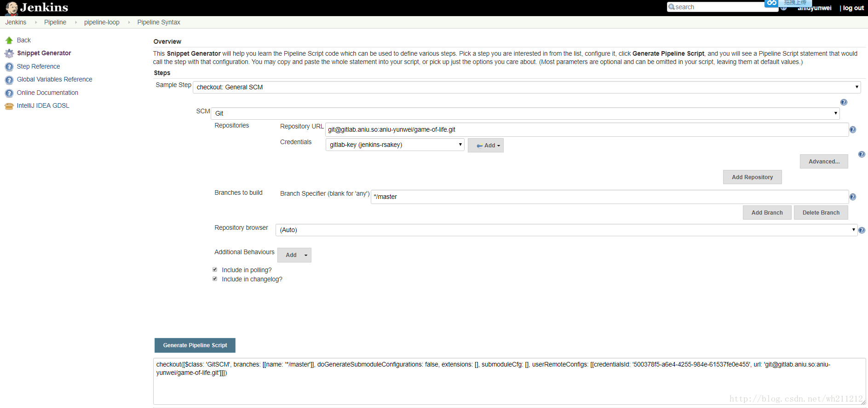Go to Pipeline Syntax breadcrumb
This screenshot has height=408, width=868.
159,22
